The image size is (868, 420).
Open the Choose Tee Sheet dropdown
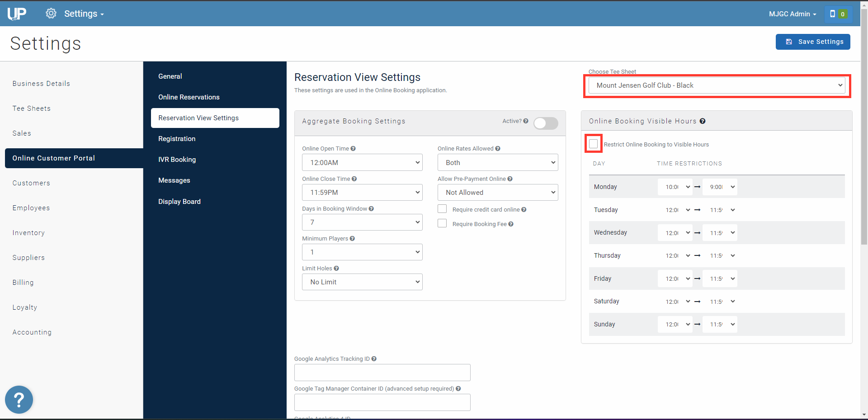[717, 85]
